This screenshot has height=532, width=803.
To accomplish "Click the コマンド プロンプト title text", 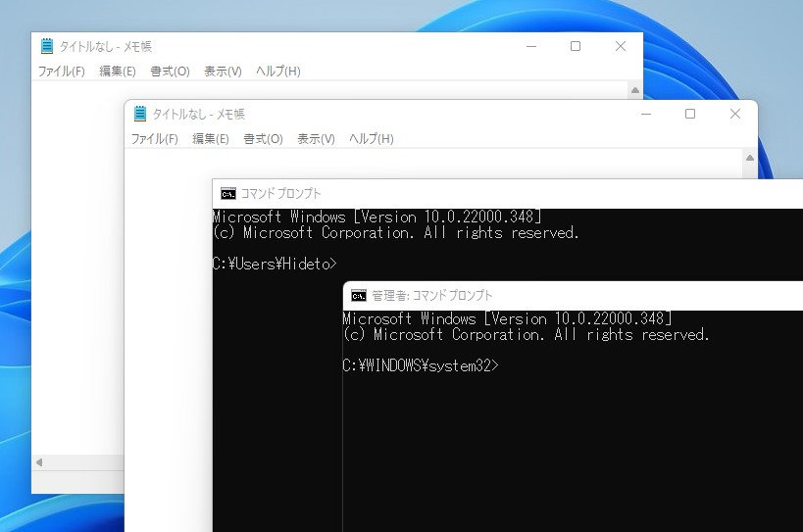I will coord(280,194).
